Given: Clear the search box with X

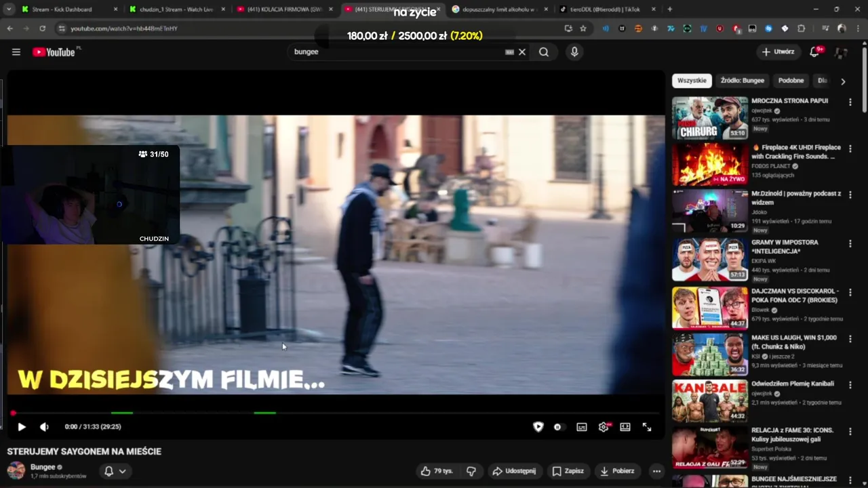Looking at the screenshot, I should [x=522, y=52].
